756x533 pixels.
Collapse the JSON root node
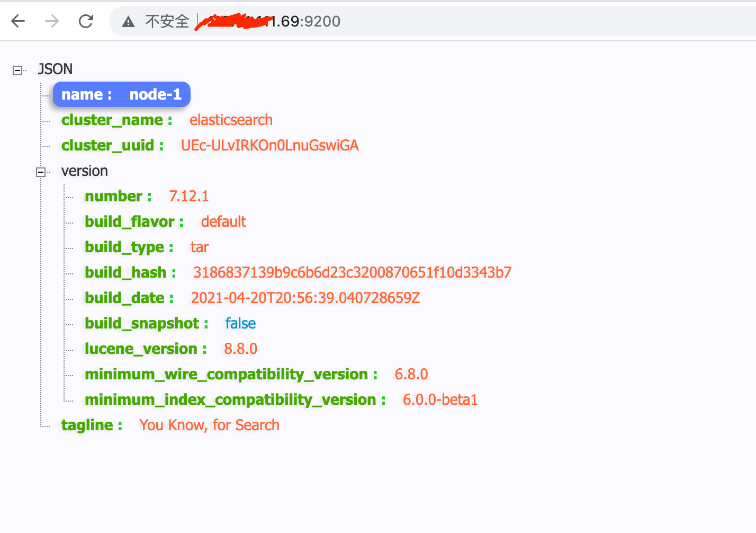click(x=17, y=70)
